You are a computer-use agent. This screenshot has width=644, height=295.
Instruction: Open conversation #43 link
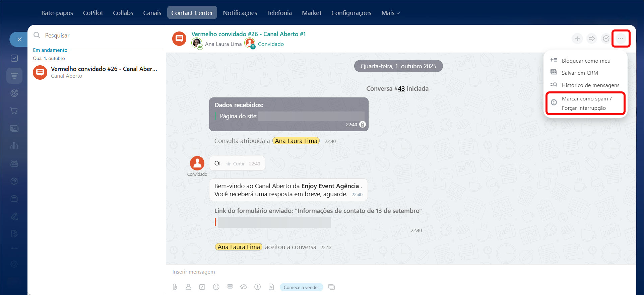(x=401, y=89)
